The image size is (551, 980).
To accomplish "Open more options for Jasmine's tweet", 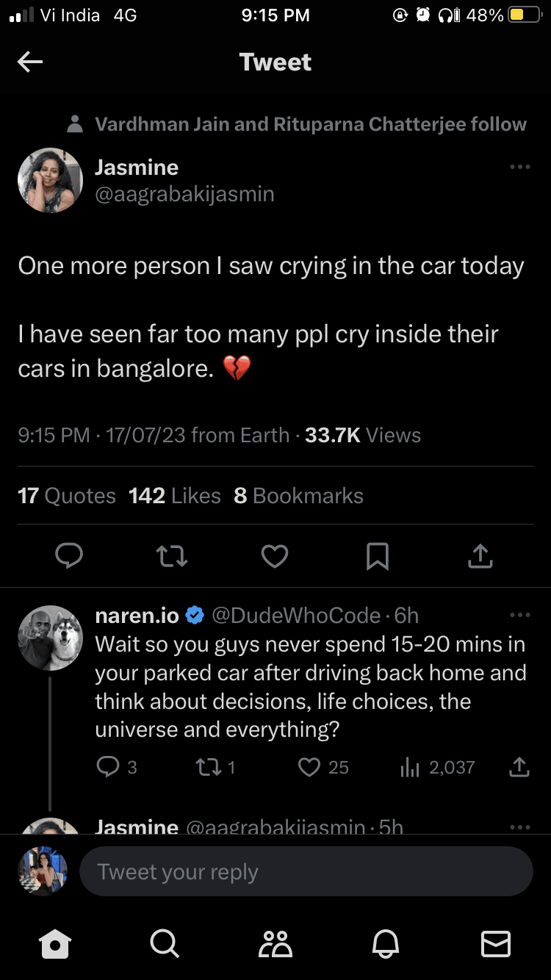I will (x=519, y=167).
